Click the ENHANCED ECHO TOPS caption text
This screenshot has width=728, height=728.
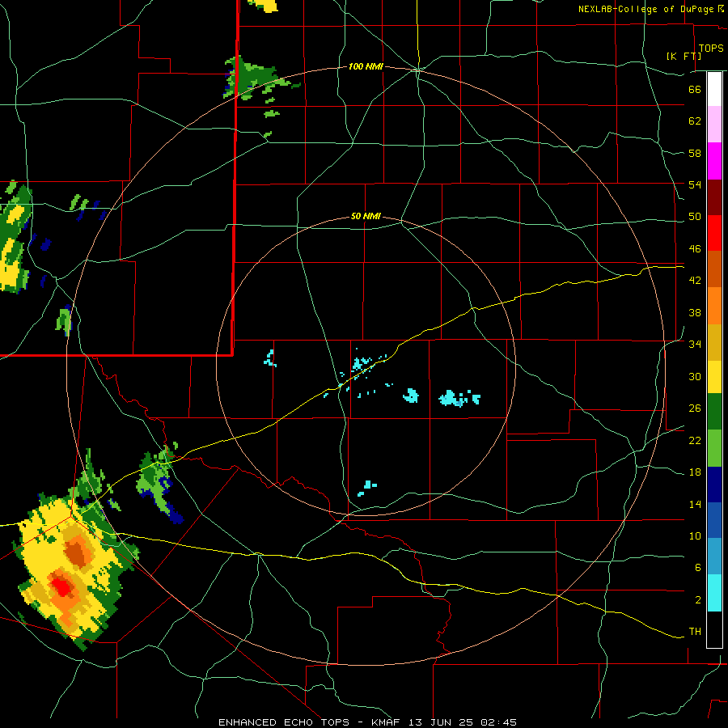point(284,722)
